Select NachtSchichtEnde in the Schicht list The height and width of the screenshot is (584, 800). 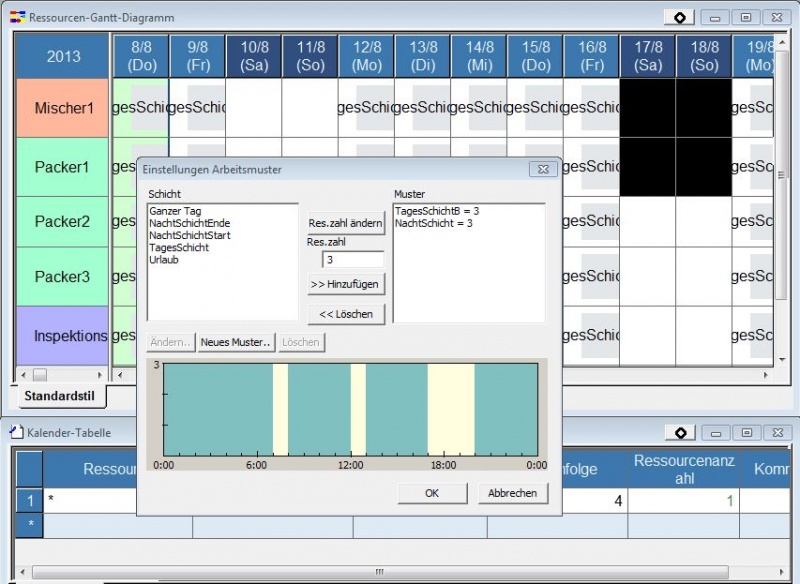click(190, 223)
